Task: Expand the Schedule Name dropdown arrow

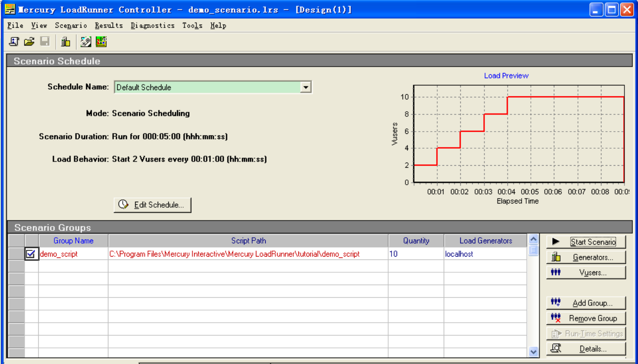Action: point(306,87)
